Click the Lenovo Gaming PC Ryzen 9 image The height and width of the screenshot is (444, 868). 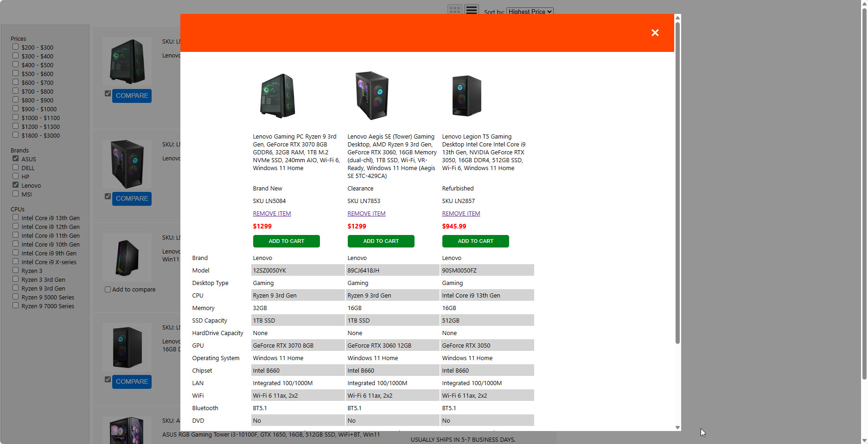pyautogui.click(x=277, y=96)
